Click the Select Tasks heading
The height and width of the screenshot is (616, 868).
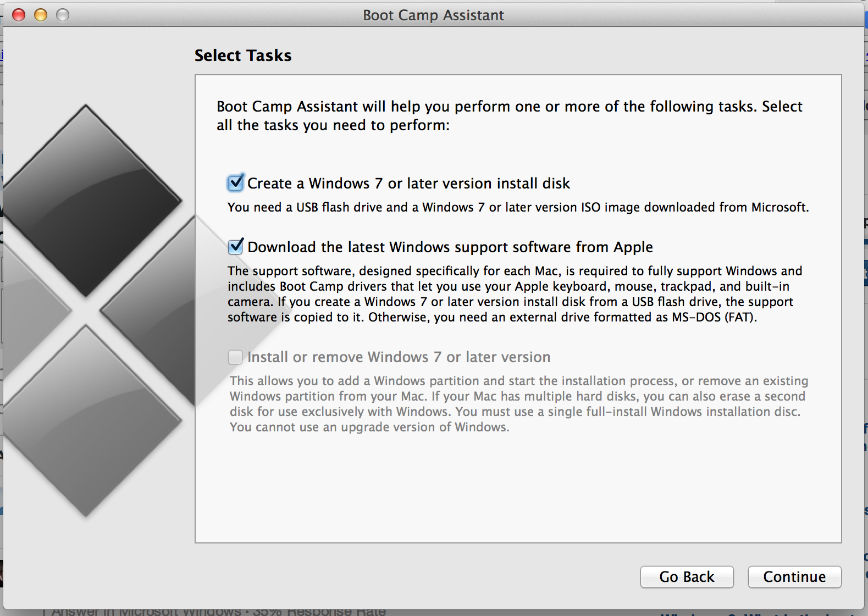point(243,56)
